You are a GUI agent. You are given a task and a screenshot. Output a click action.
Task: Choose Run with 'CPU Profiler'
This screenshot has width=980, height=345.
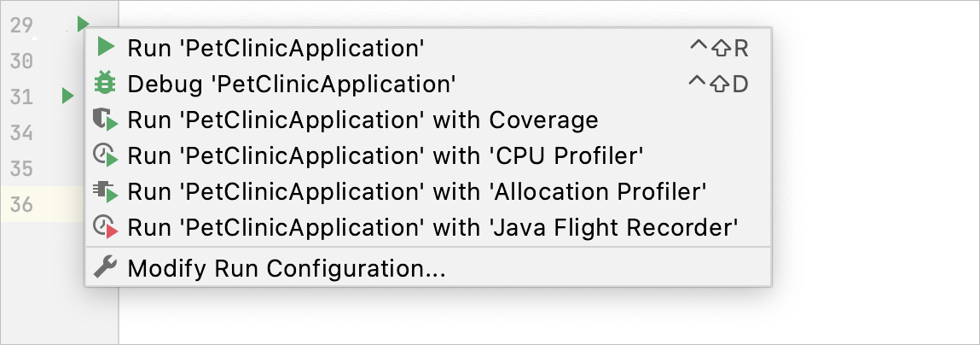[x=428, y=155]
